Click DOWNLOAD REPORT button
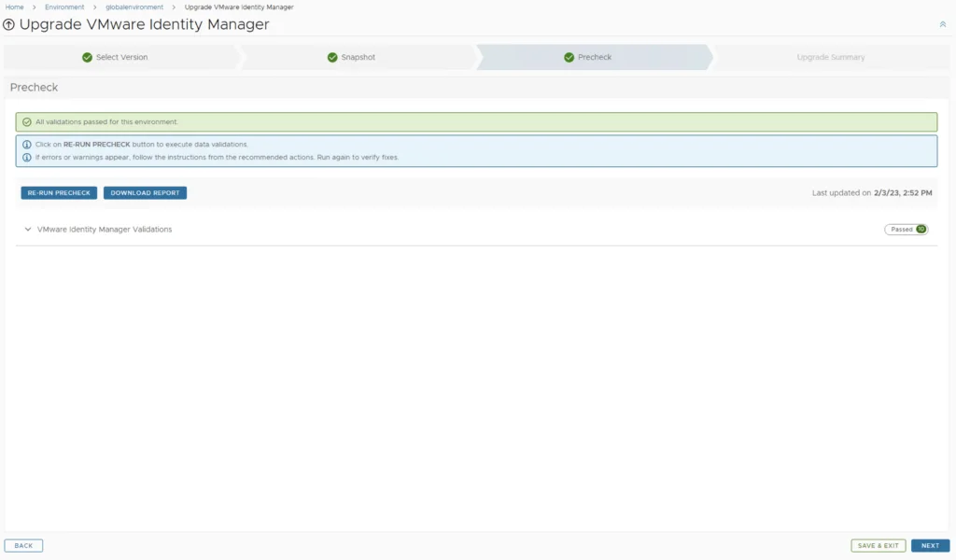This screenshot has width=956, height=560. coord(145,192)
